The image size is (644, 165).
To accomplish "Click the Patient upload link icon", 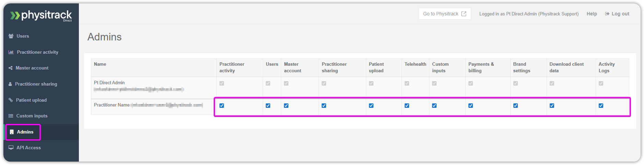I will [x=11, y=100].
